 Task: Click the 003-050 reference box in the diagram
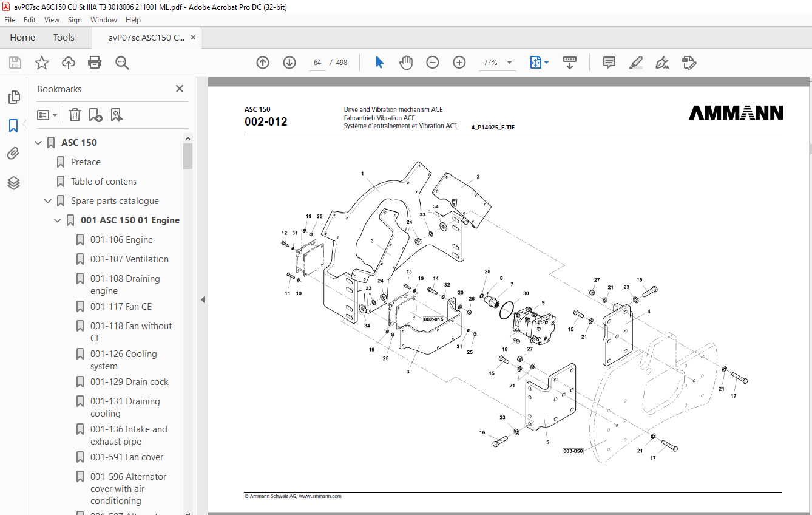tap(573, 451)
